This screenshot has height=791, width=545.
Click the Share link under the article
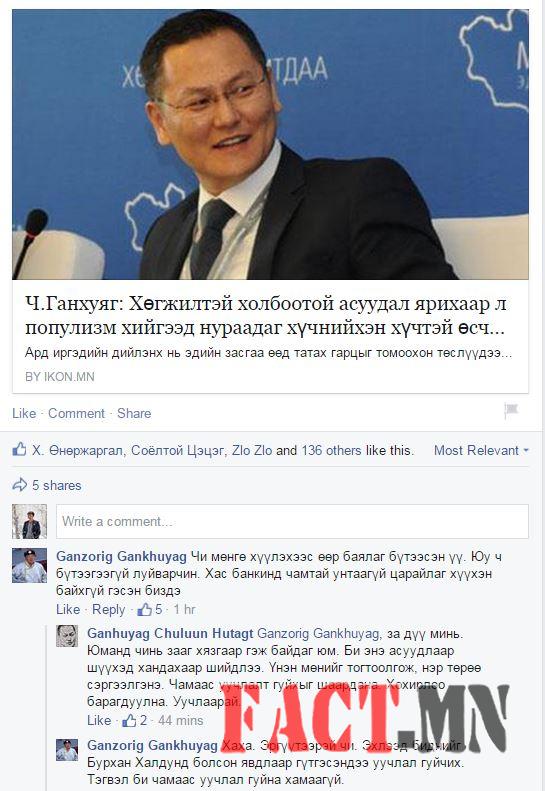click(x=134, y=413)
